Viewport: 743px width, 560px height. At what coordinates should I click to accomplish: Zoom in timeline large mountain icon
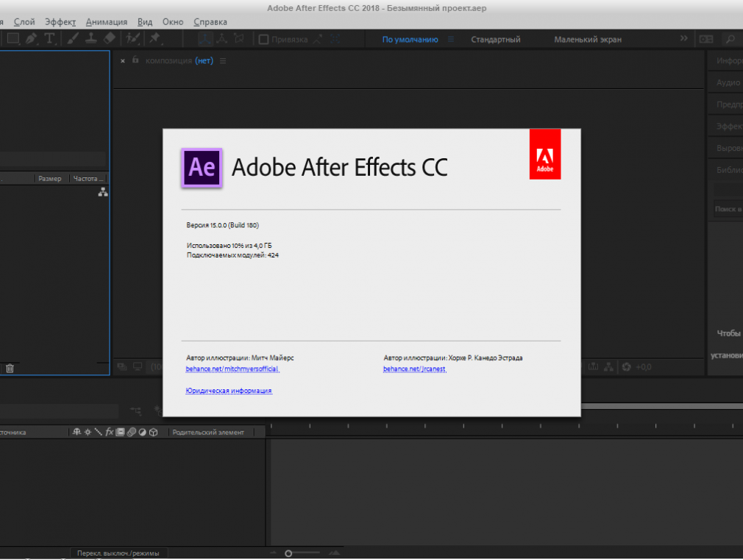coord(335,553)
